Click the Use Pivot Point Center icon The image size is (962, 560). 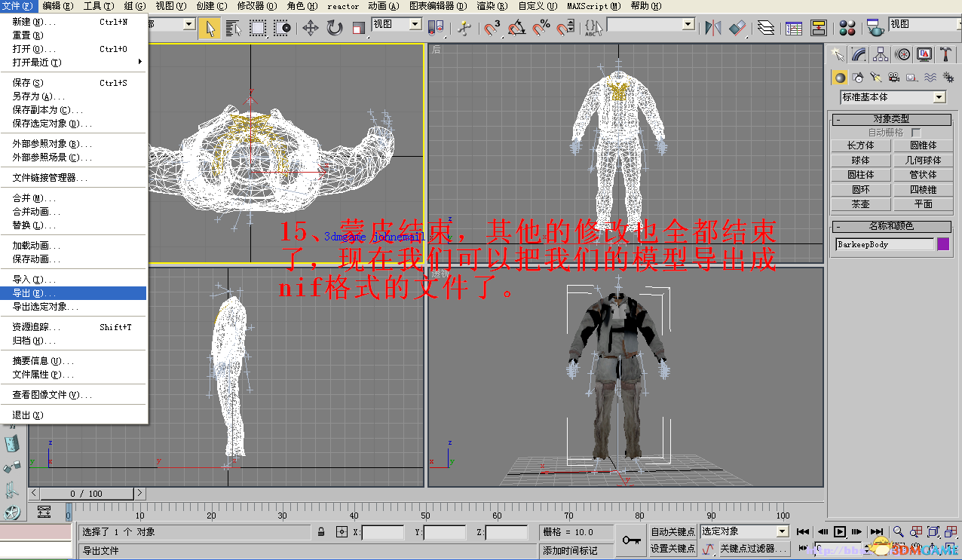coord(437,29)
